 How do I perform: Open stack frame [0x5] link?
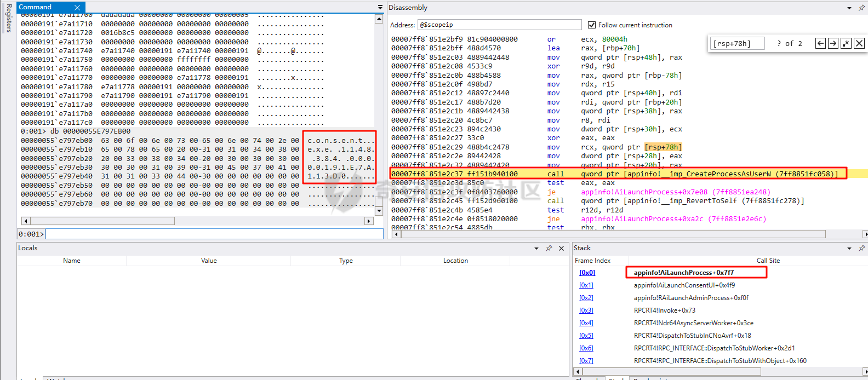pyautogui.click(x=586, y=336)
